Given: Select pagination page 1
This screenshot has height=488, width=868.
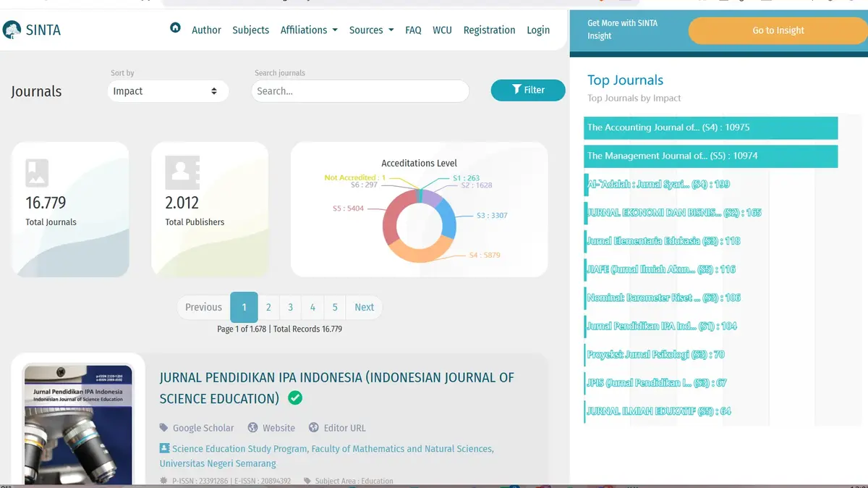Looking at the screenshot, I should (x=244, y=307).
